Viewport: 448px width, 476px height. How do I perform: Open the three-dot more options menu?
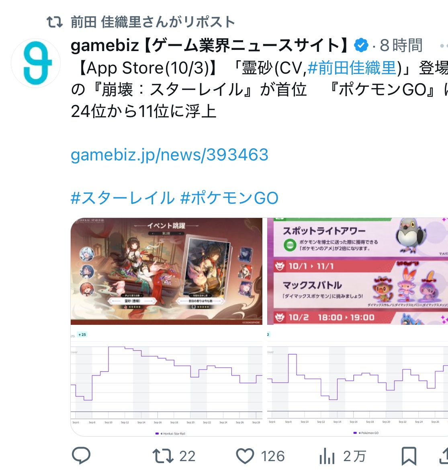444,46
